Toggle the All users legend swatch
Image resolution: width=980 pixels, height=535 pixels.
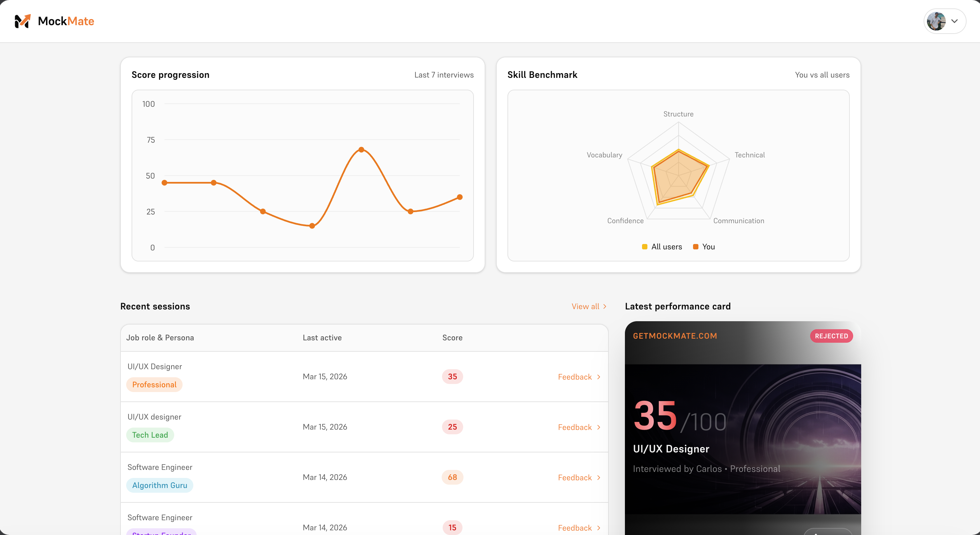pyautogui.click(x=644, y=247)
